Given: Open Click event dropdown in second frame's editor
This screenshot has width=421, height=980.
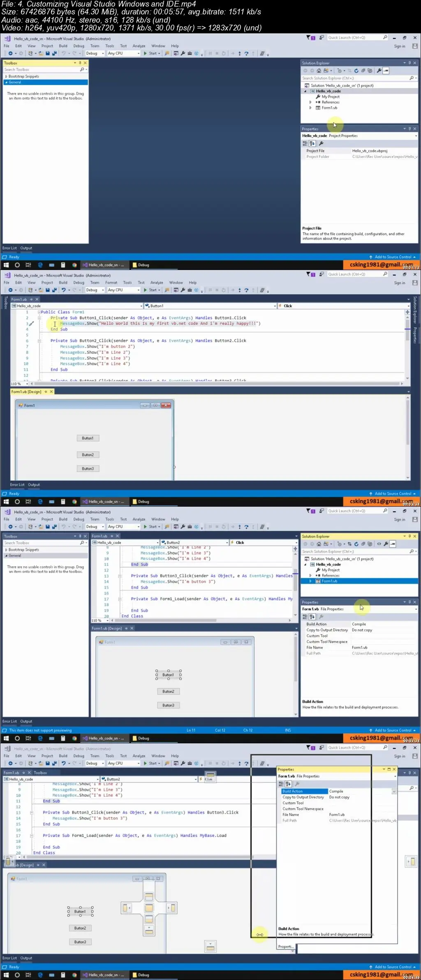Looking at the screenshot, I should click(344, 306).
